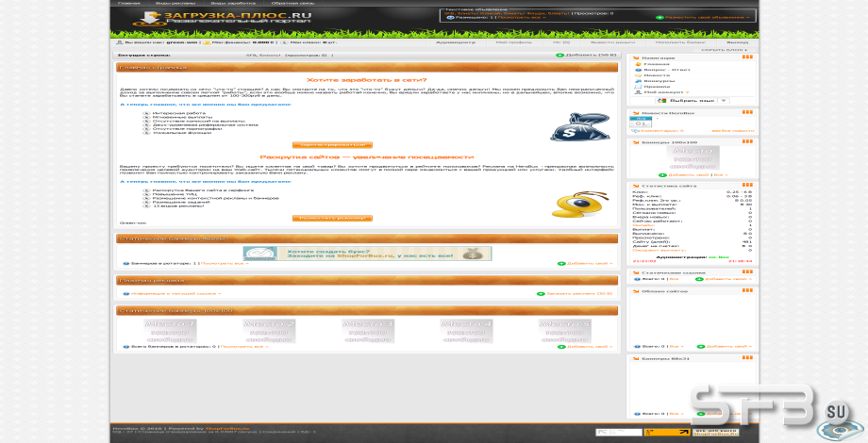Image resolution: width=868 pixels, height=443 pixels.
Task: Collapse the Баннеры 100x100 side block
Action: (x=747, y=141)
